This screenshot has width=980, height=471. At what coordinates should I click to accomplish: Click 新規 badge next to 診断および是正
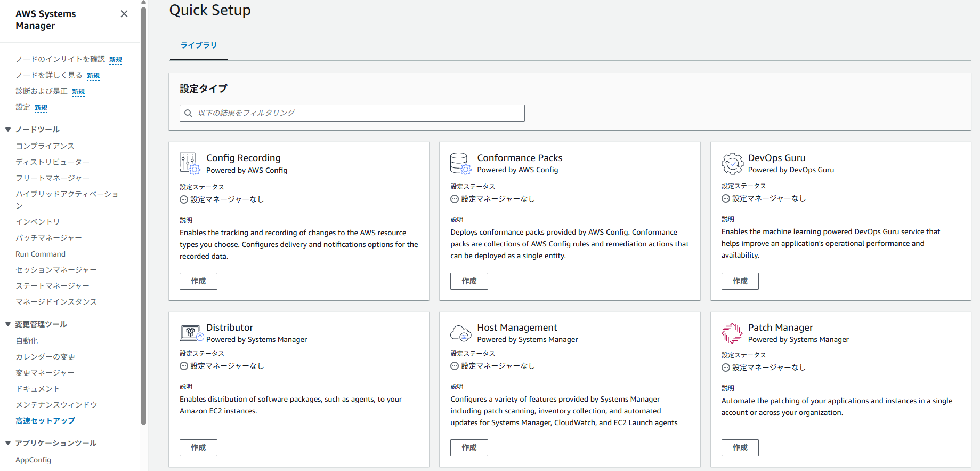(78, 92)
